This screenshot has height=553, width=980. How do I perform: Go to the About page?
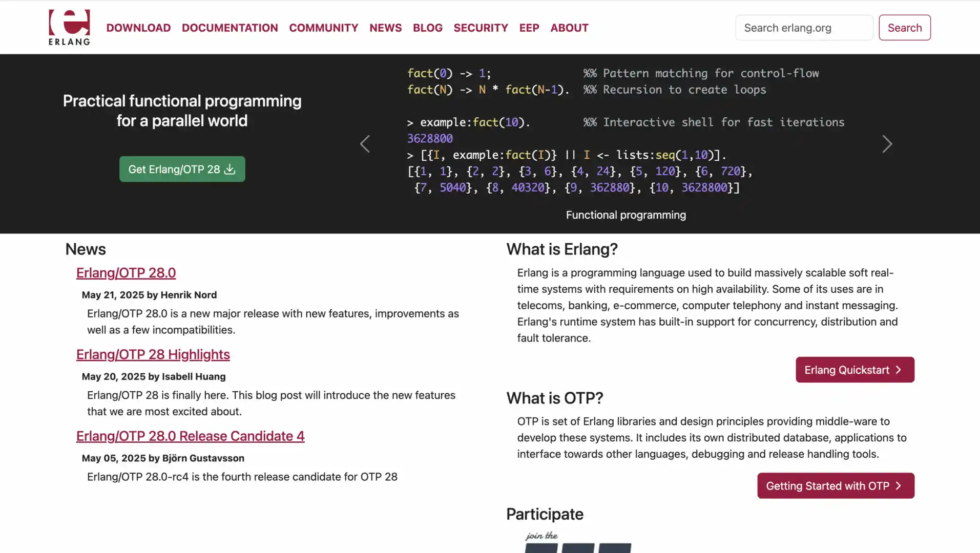click(569, 28)
